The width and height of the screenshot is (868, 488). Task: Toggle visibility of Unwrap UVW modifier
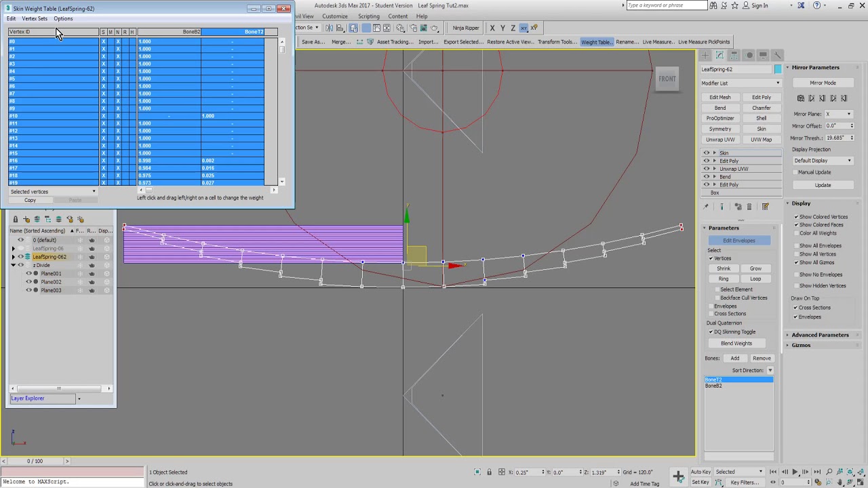707,169
